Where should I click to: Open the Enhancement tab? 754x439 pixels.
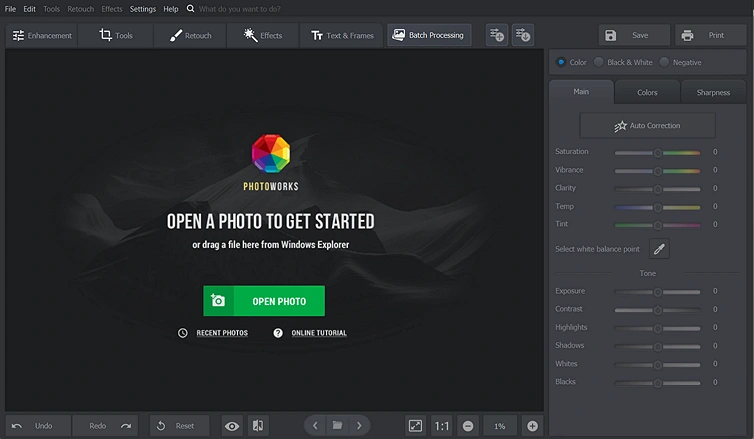point(42,36)
